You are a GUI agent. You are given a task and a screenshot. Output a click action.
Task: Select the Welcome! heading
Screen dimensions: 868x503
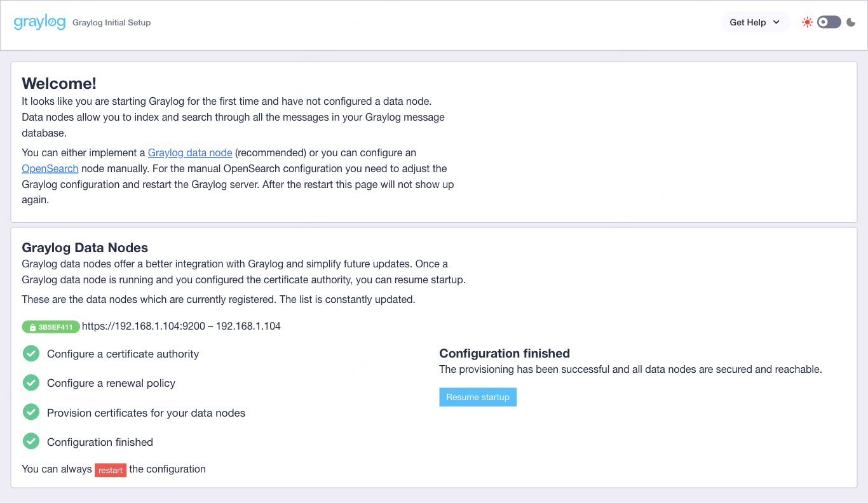click(59, 83)
